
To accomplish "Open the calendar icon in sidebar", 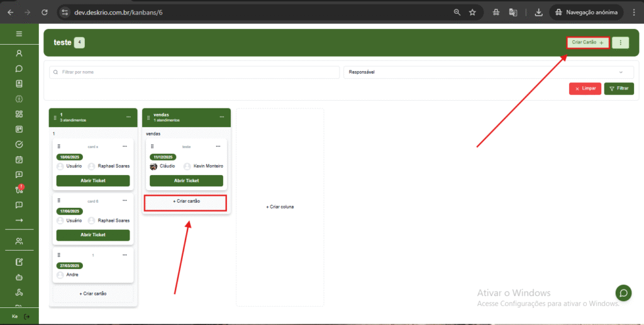I will click(19, 159).
